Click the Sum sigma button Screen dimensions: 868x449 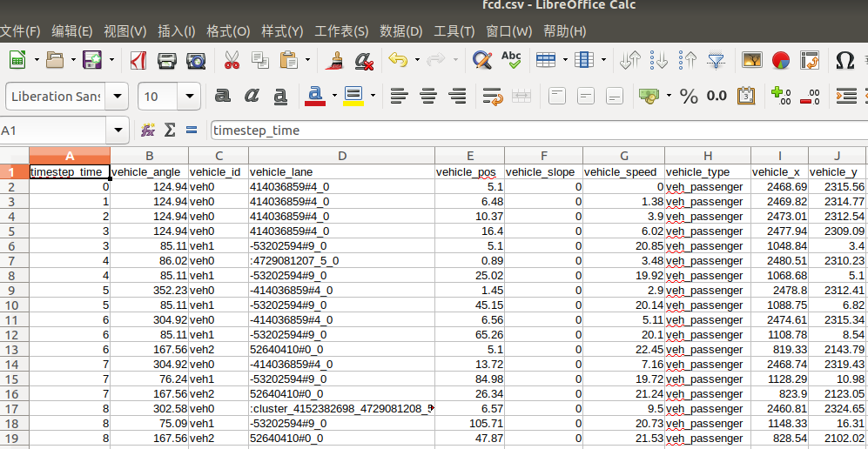[x=170, y=131]
